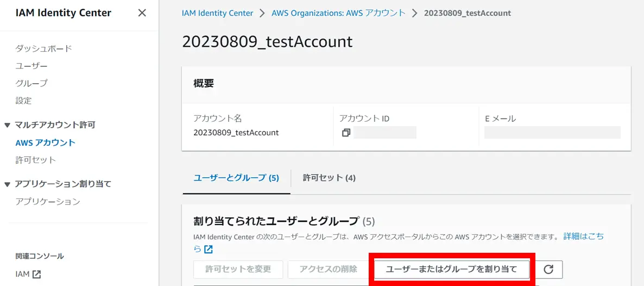Open the 詳細はこちら help link
644x286 pixels.
click(x=584, y=237)
